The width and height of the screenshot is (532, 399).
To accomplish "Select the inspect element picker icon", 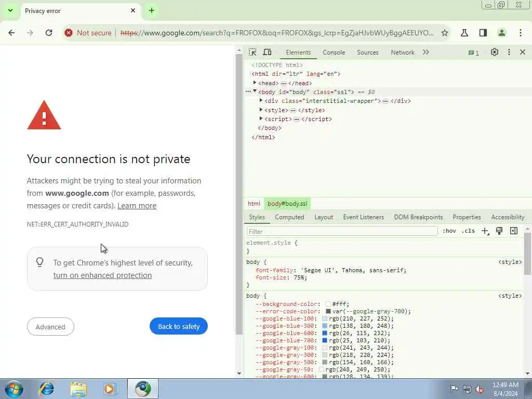I will coord(252,52).
